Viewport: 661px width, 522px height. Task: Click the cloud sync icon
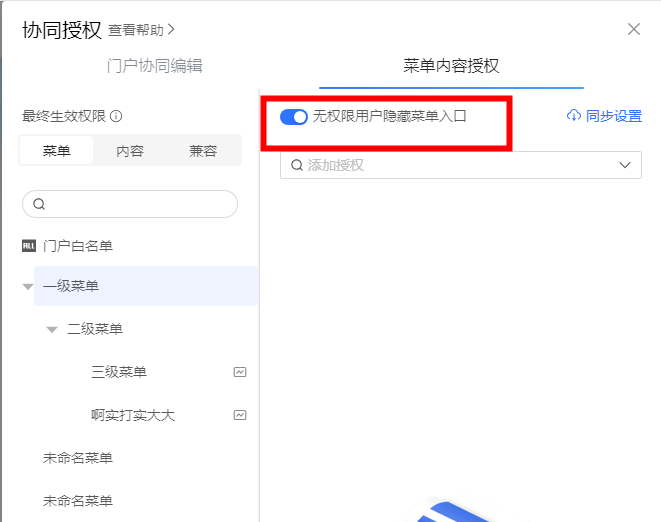[574, 116]
